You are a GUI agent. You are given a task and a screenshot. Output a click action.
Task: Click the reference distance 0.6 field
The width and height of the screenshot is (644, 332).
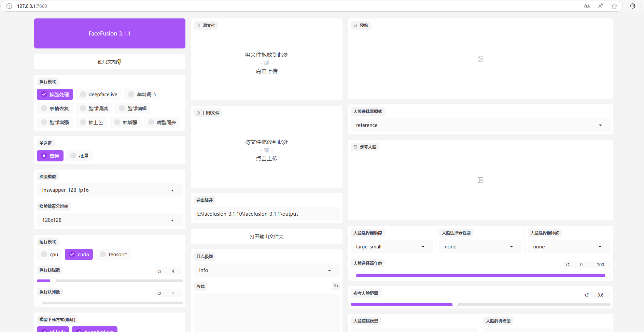601,295
